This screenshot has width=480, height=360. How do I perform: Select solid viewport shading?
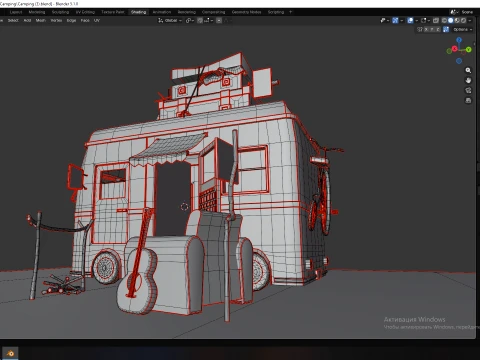450,20
